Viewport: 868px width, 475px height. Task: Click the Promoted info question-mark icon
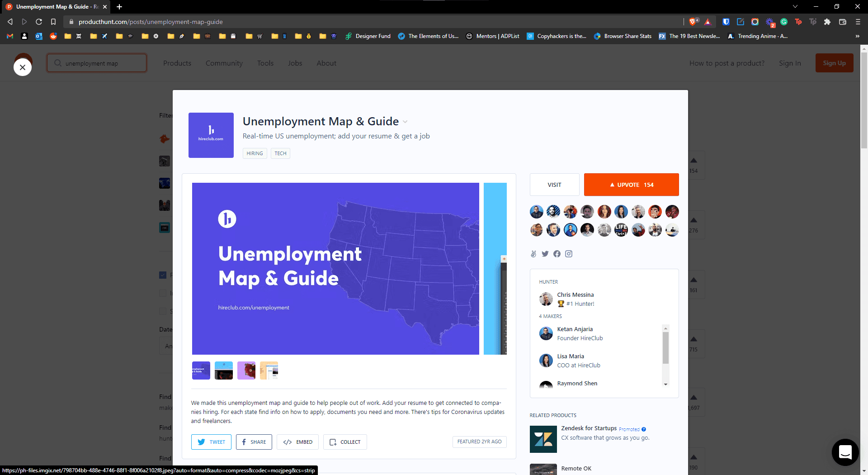pos(644,429)
